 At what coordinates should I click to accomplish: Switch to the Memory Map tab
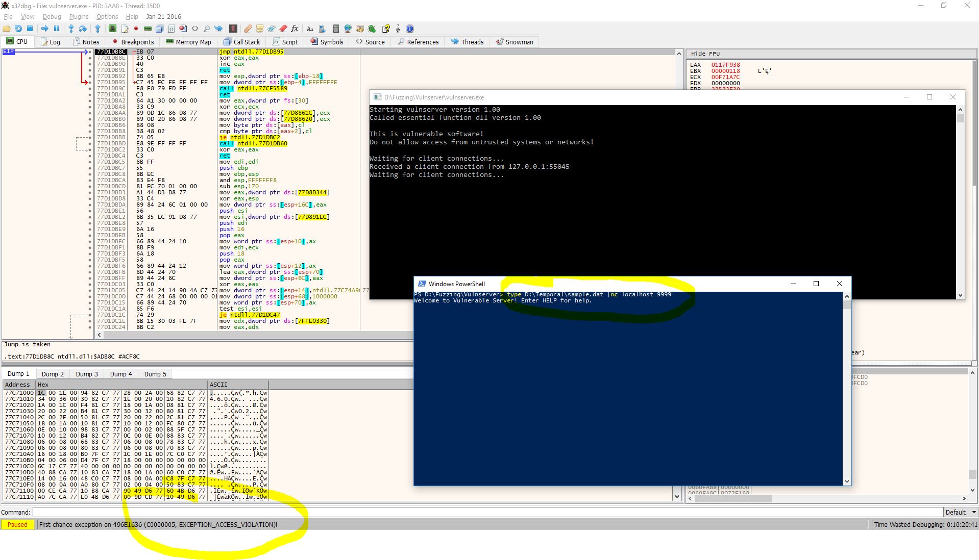[188, 42]
